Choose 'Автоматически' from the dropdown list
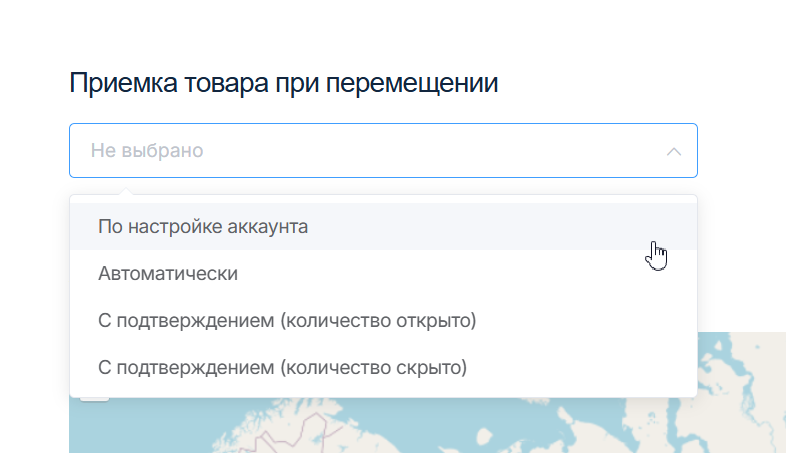 click(168, 273)
